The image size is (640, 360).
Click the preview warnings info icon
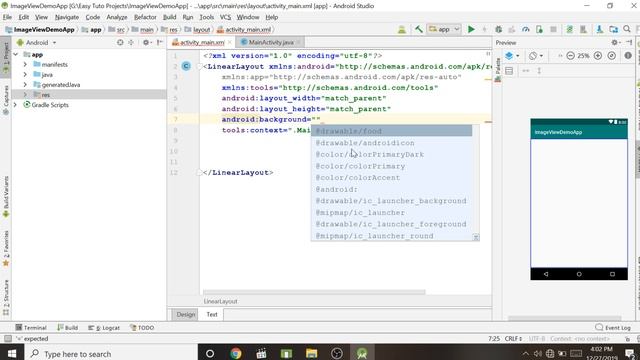628,56
